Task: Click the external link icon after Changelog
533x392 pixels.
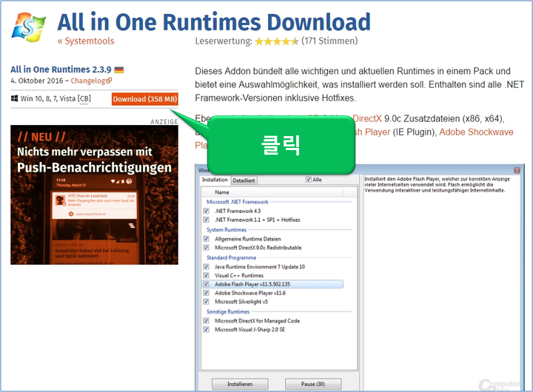Action: [109, 81]
